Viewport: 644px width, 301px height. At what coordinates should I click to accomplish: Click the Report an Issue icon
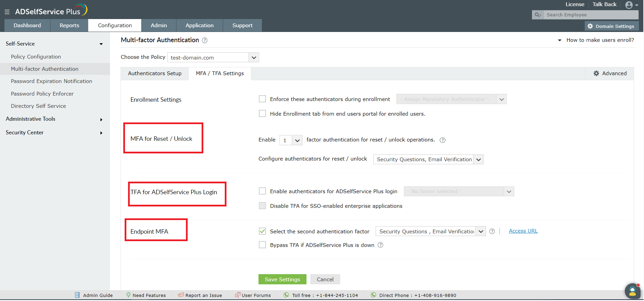(181, 295)
